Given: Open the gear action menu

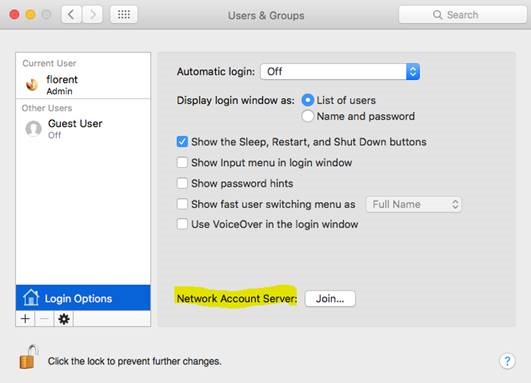Looking at the screenshot, I should (64, 319).
